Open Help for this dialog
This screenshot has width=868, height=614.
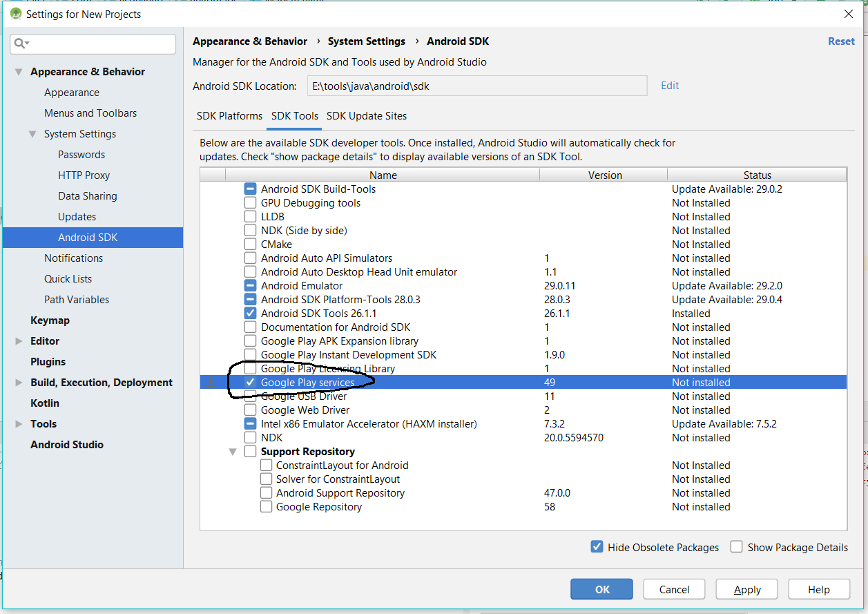819,589
